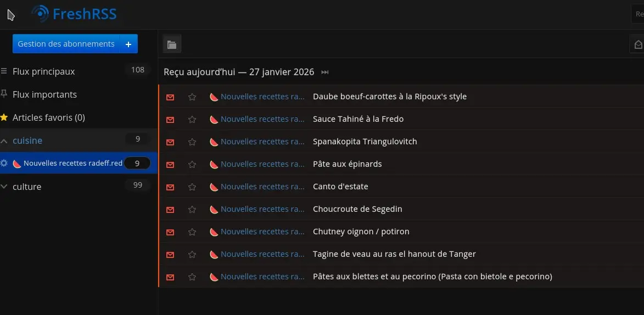Click the Flux importants pin icon
The height and width of the screenshot is (315, 644).
click(x=4, y=94)
